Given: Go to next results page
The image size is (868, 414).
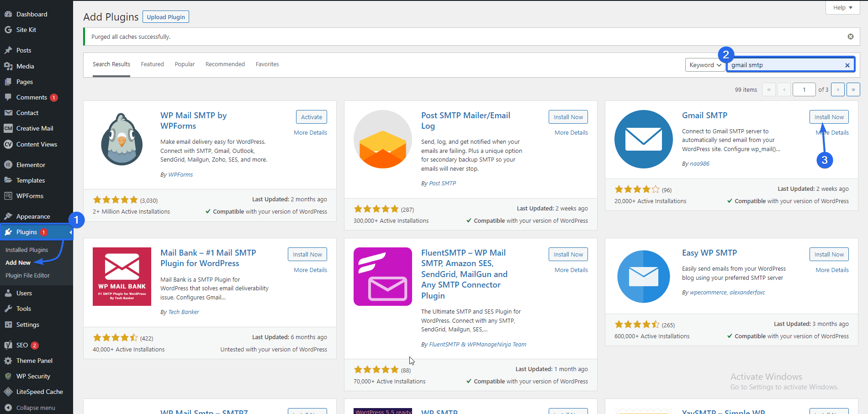Looking at the screenshot, I should pos(838,89).
